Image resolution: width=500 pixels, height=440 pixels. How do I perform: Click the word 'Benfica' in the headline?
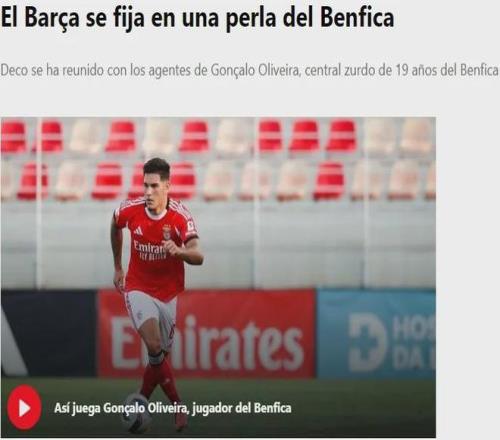click(357, 17)
